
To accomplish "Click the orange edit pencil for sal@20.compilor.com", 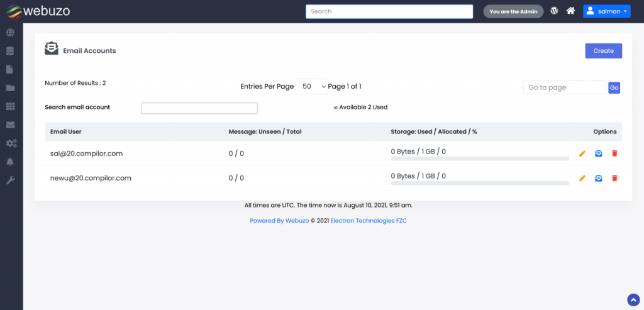I will pyautogui.click(x=582, y=153).
